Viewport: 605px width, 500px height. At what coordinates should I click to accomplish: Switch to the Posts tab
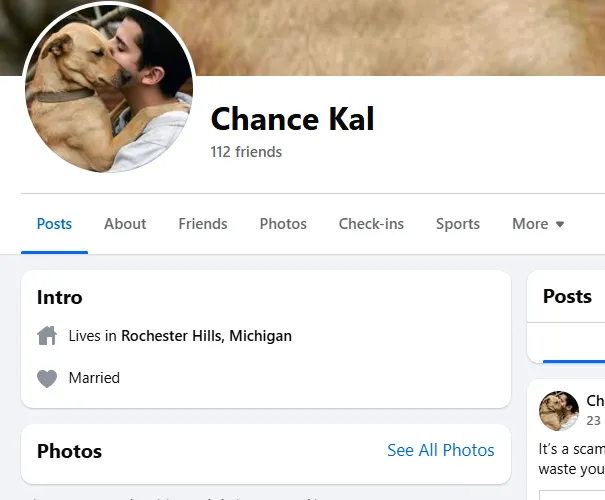click(54, 224)
